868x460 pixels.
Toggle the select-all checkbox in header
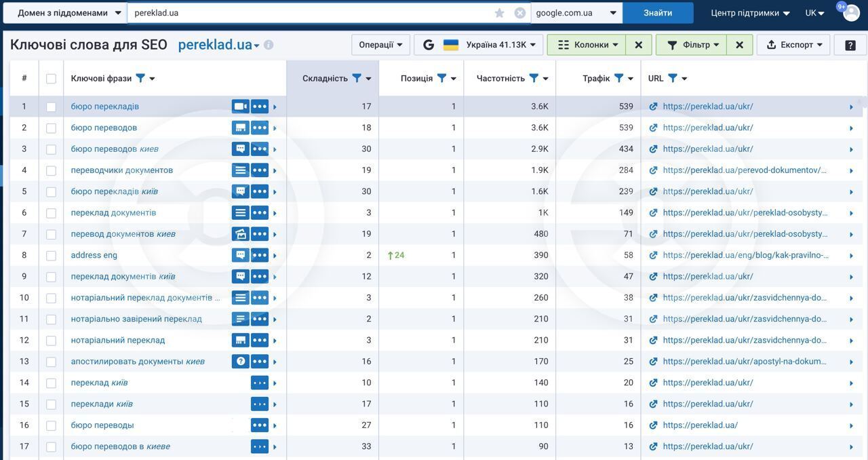pyautogui.click(x=51, y=79)
